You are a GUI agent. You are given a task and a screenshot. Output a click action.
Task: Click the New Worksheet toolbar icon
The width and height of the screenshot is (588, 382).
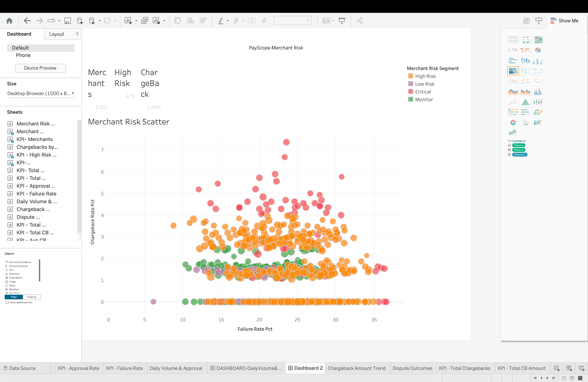click(128, 21)
